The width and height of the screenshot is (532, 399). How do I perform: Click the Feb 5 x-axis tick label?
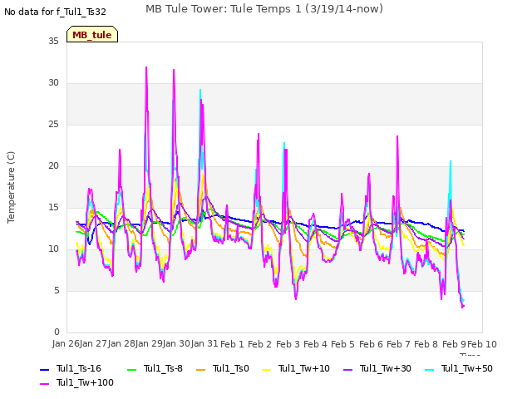click(342, 344)
